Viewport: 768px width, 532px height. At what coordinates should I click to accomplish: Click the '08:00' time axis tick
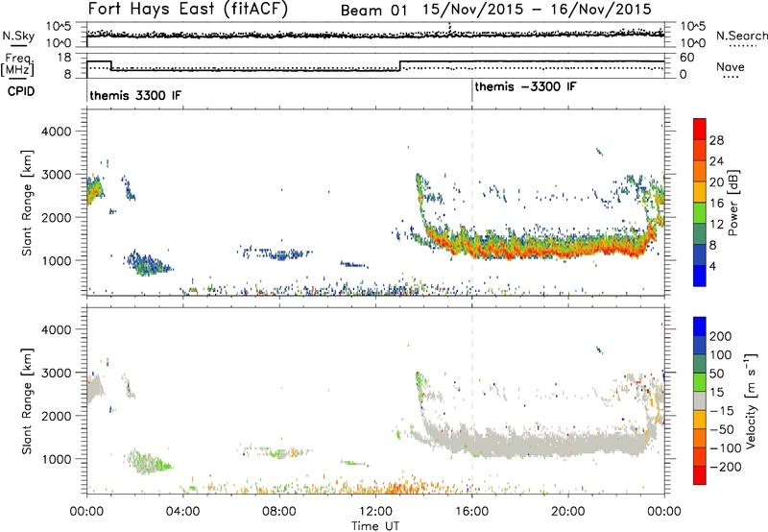[279, 511]
